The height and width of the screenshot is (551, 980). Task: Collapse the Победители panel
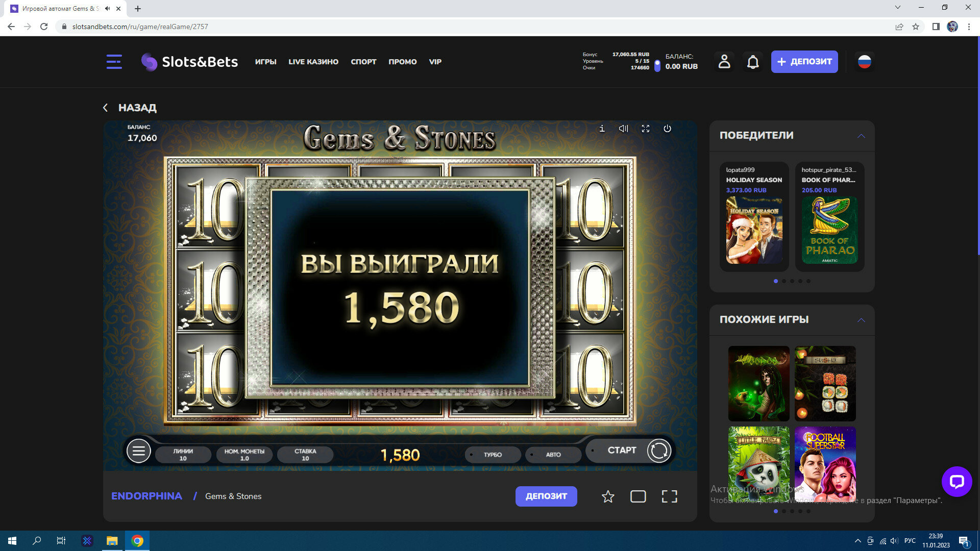click(x=861, y=136)
